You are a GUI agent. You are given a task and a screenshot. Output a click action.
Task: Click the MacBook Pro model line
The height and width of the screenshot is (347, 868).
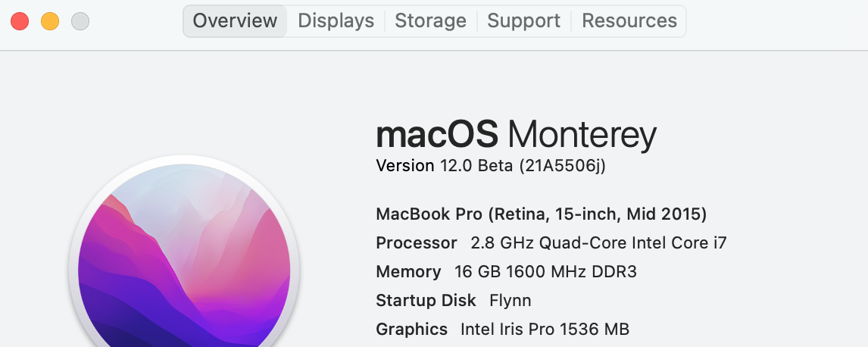click(541, 214)
